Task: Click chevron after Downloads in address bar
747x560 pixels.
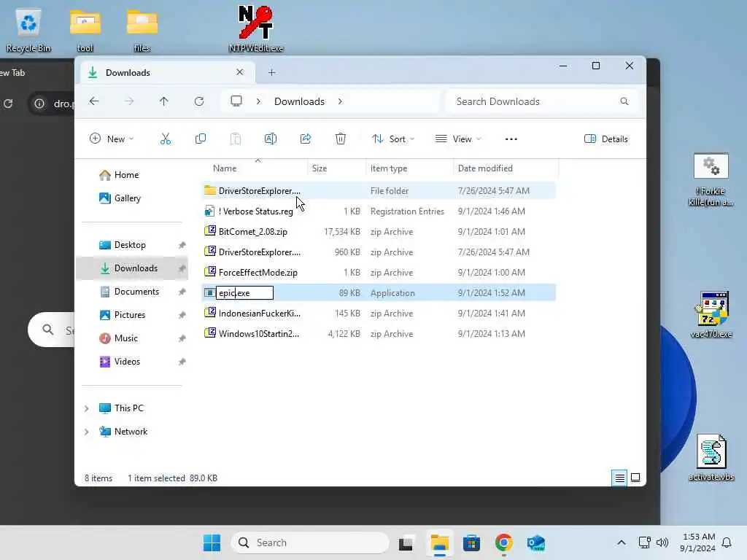Action: (340, 101)
